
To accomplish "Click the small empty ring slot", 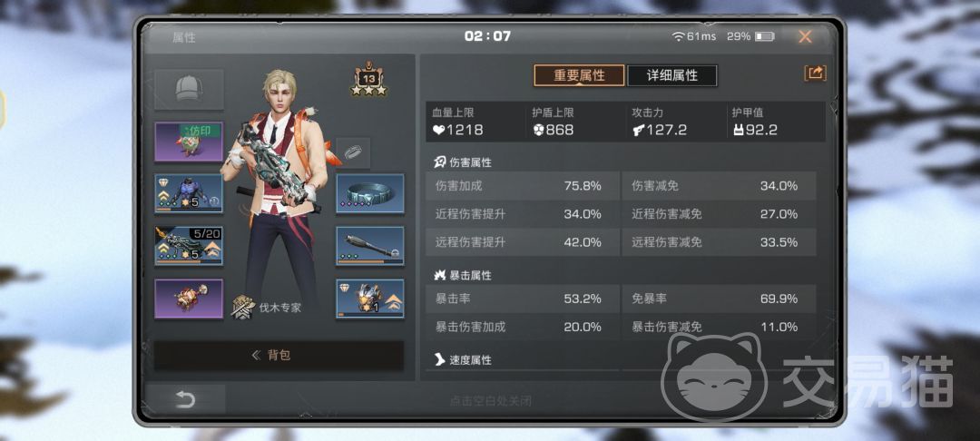I will tap(353, 152).
